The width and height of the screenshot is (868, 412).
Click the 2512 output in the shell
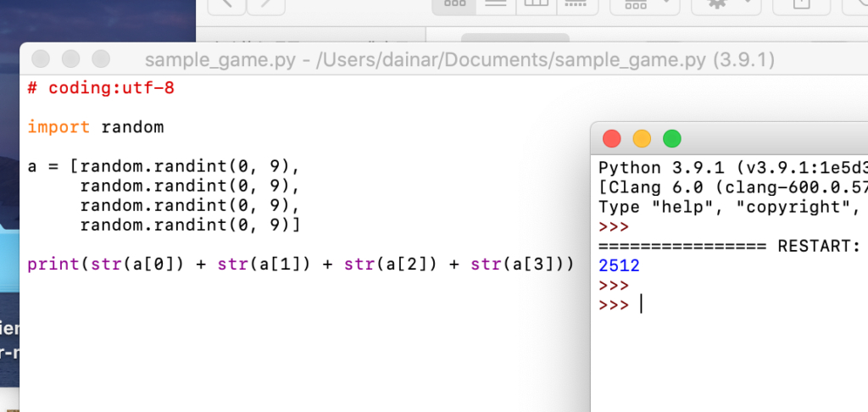click(619, 265)
